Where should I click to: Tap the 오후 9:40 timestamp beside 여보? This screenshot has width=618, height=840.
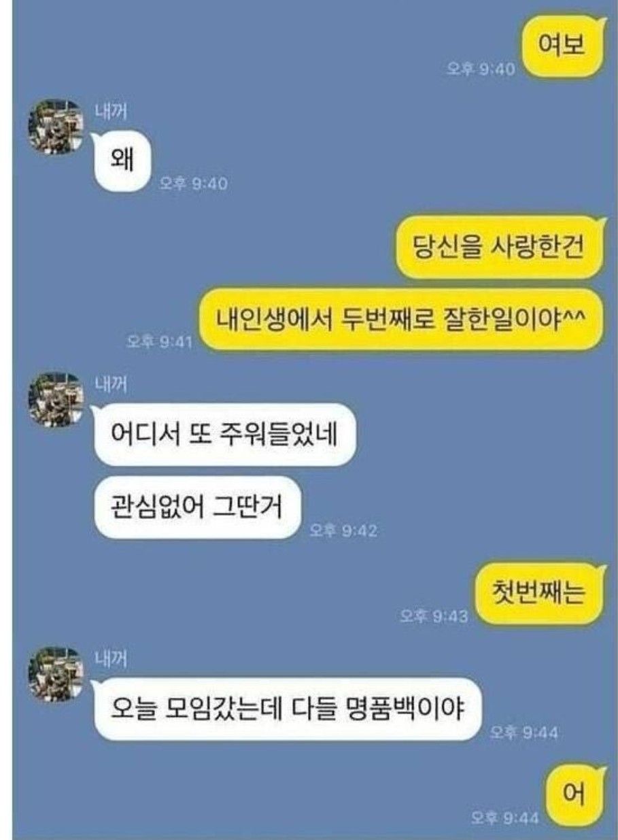coord(481,69)
